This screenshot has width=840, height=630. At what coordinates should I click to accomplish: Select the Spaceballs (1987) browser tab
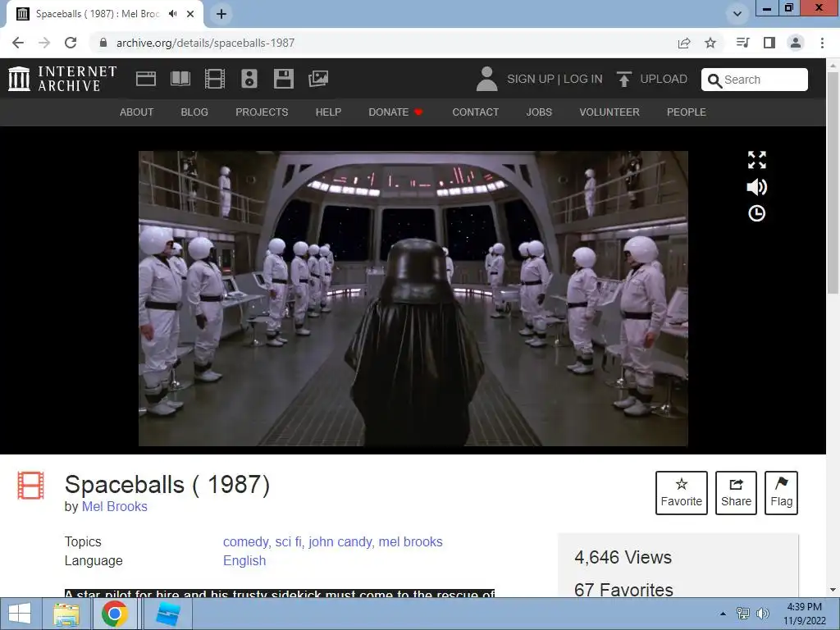(105, 14)
